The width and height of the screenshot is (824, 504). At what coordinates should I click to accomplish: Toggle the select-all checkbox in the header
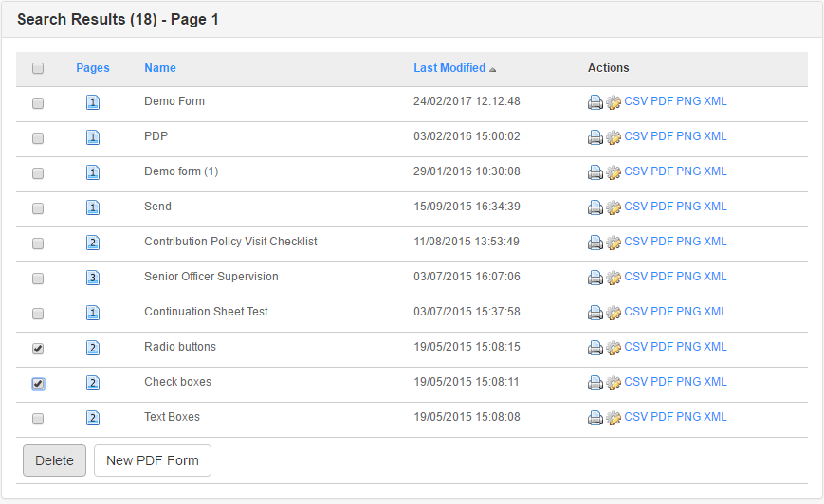pos(38,68)
